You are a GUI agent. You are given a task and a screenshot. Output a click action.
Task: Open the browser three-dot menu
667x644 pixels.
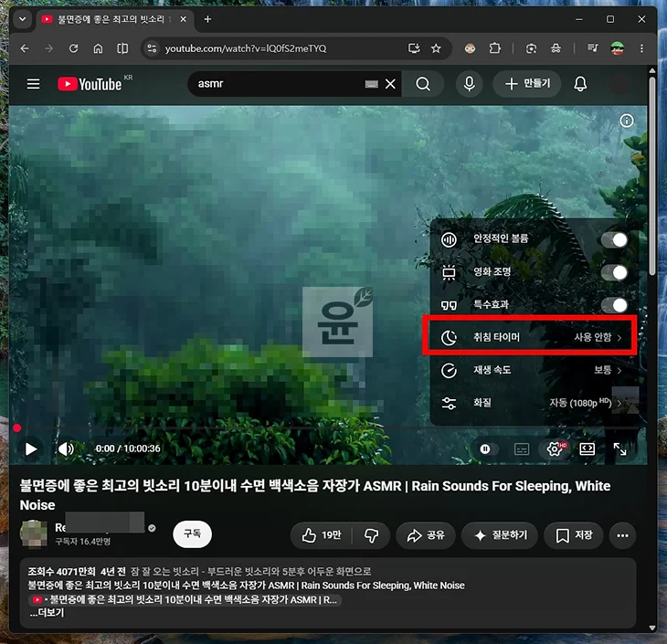click(641, 48)
